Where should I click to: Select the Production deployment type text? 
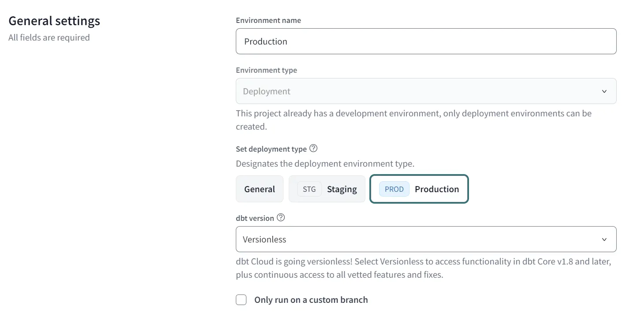click(436, 189)
